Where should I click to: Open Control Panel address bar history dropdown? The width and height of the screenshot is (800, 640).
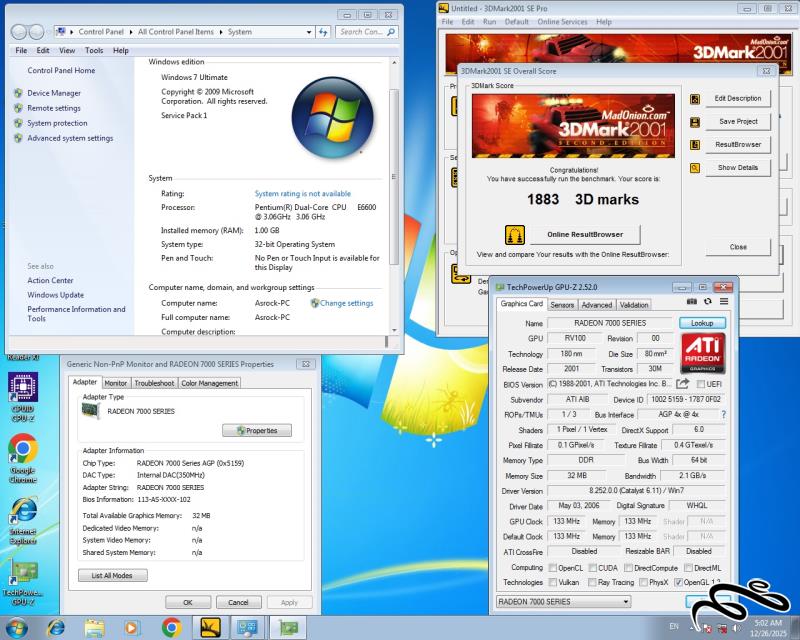310,32
